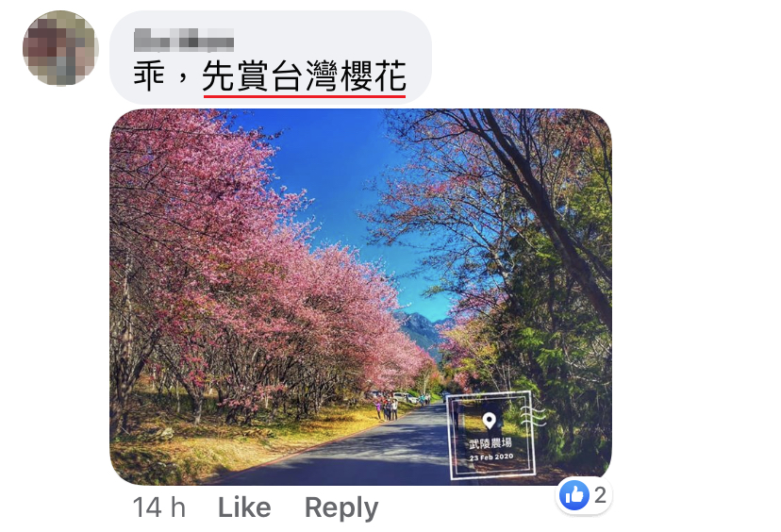This screenshot has width=781, height=532.
Task: Click the 武陵農場 label on the photo
Action: coord(490,442)
